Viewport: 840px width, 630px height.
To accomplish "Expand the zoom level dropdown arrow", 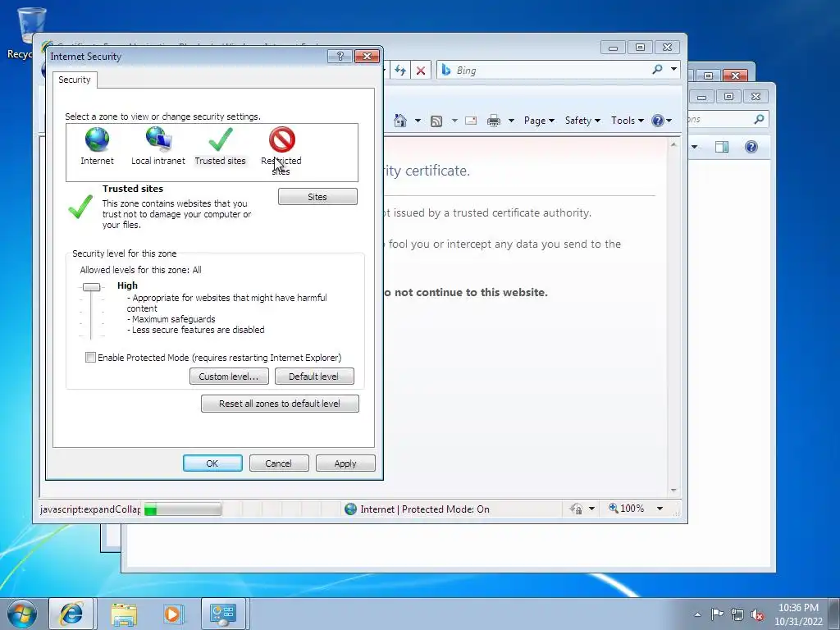I will 660,509.
